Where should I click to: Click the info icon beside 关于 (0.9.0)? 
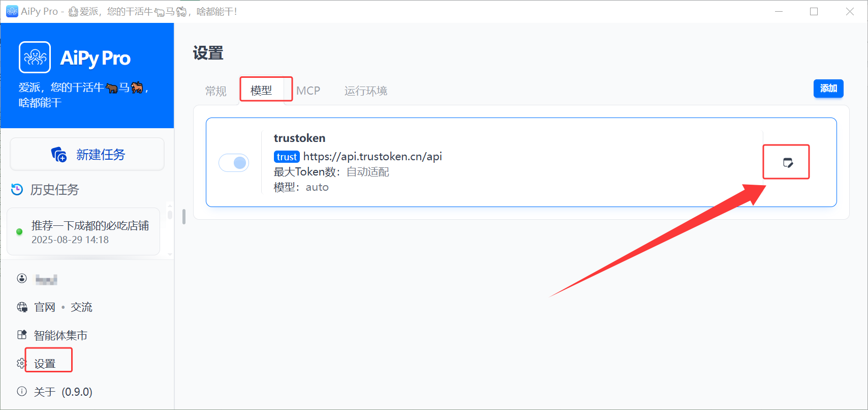click(22, 391)
